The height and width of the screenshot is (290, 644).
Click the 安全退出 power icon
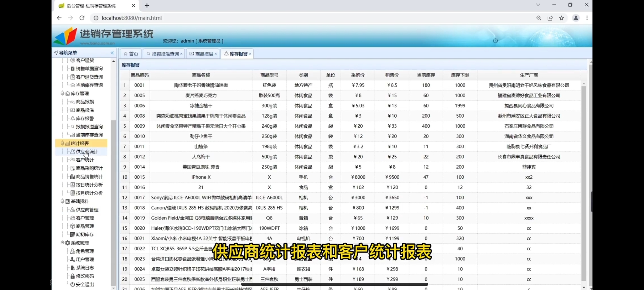click(x=72, y=284)
